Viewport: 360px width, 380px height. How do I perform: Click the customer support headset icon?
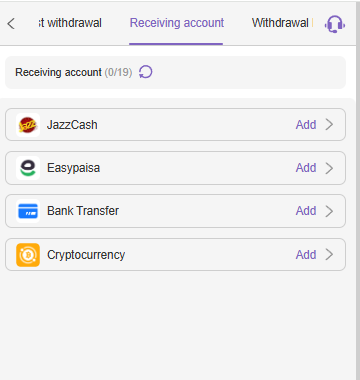[335, 24]
